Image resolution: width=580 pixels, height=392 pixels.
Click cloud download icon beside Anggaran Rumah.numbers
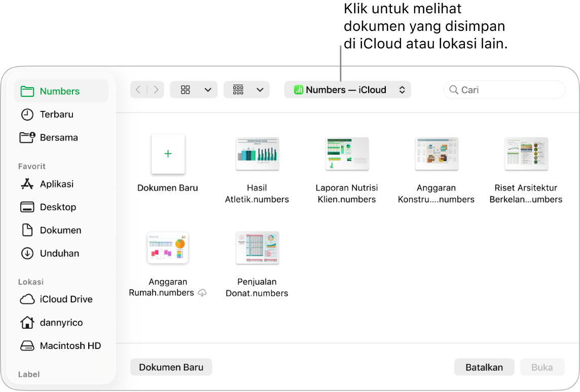pyautogui.click(x=202, y=293)
